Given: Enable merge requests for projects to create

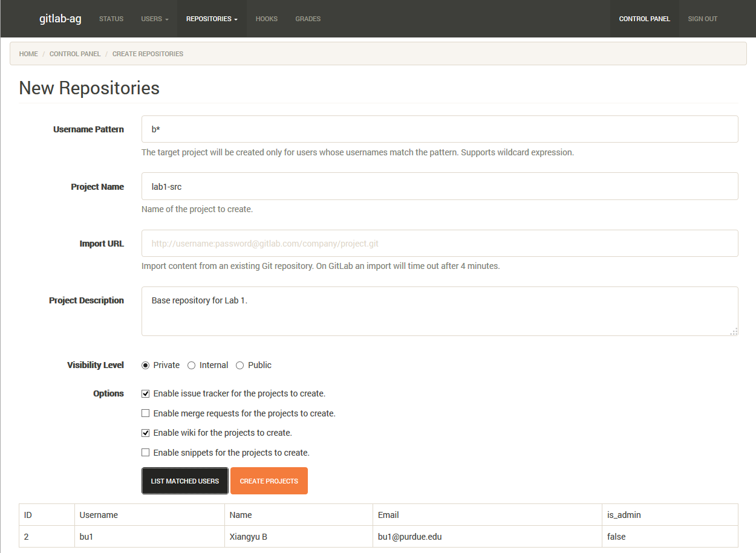Looking at the screenshot, I should [x=145, y=413].
